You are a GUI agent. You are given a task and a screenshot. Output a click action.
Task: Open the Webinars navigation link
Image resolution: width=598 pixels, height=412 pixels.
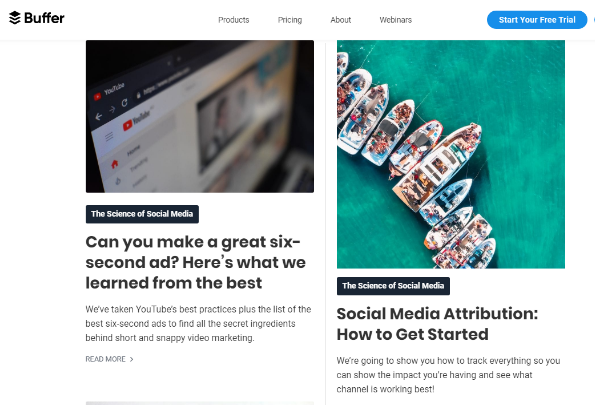395,20
